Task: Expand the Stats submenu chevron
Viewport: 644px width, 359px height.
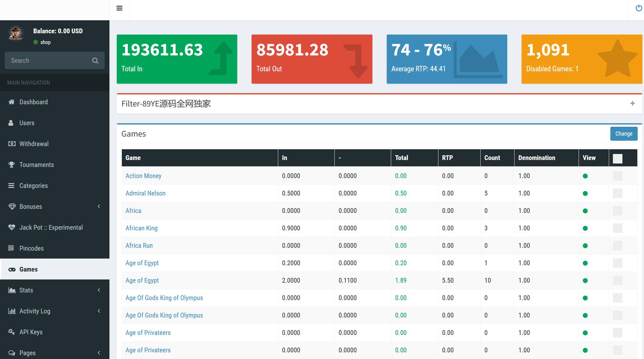Action: coord(99,290)
